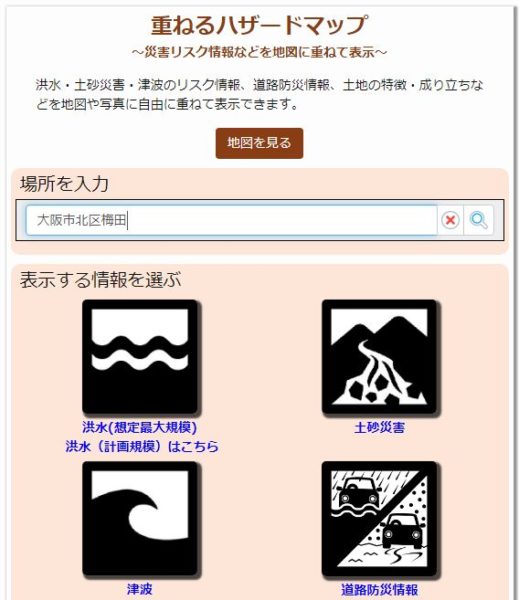Click the 表示する情報を選ぶ section heading

(100, 279)
